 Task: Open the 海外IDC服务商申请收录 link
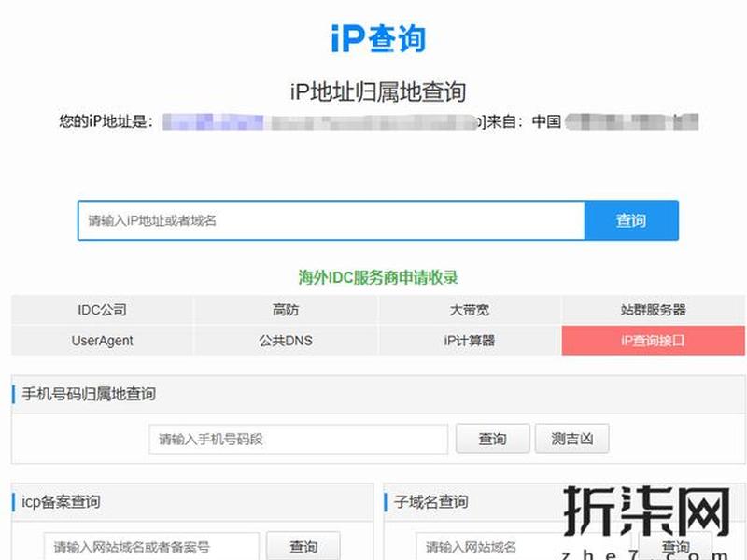[x=378, y=277]
